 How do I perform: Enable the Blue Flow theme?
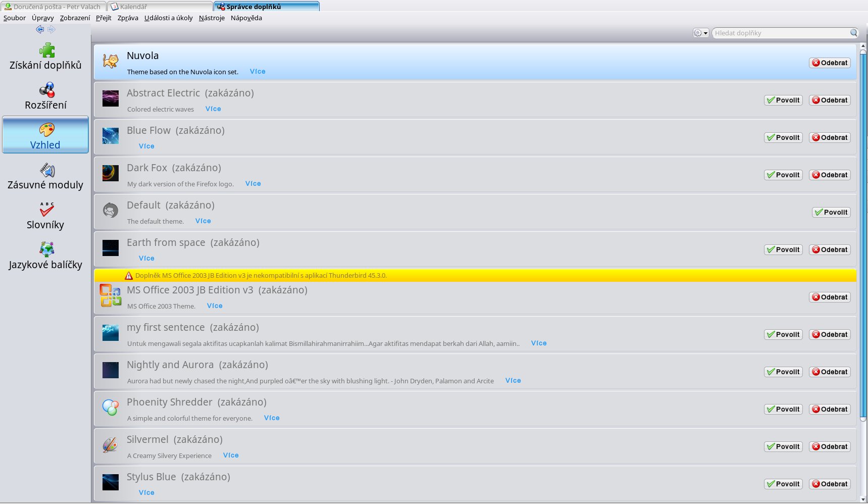tap(783, 138)
